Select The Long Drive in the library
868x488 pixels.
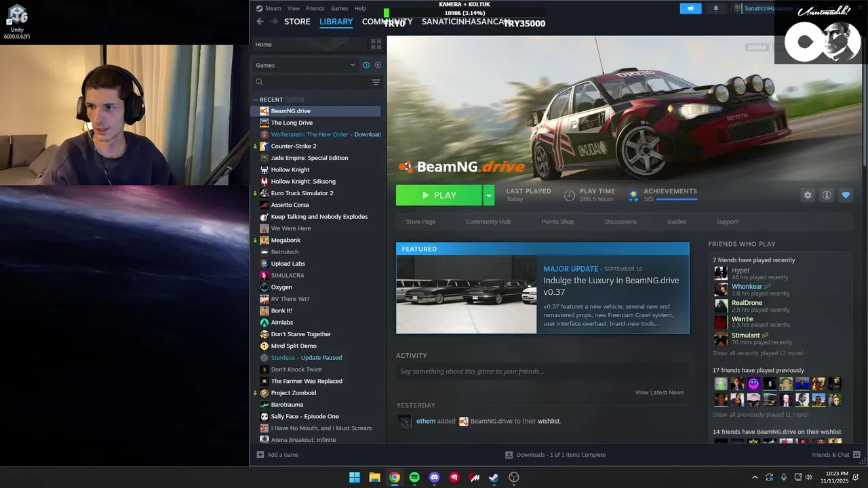316,123
